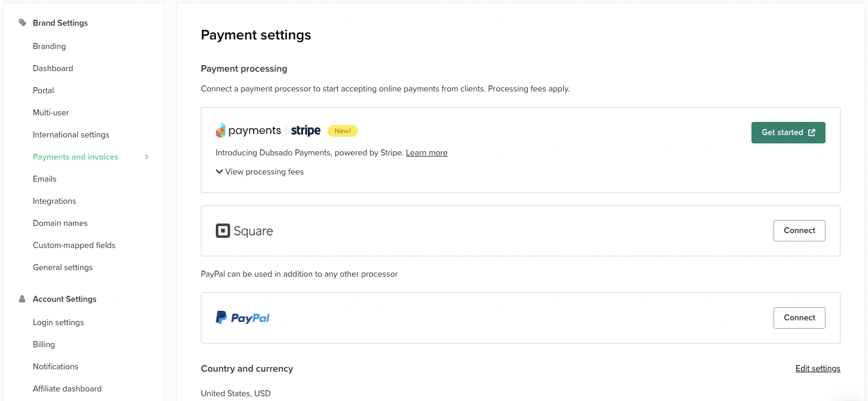Edit country and currency settings
868x401 pixels.
point(818,368)
